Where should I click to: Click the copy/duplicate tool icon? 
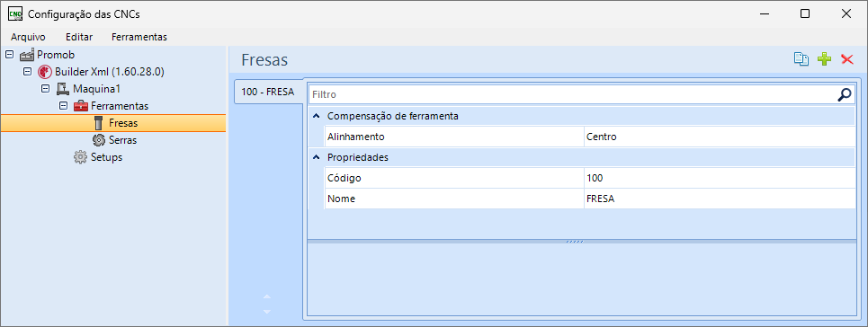click(801, 60)
